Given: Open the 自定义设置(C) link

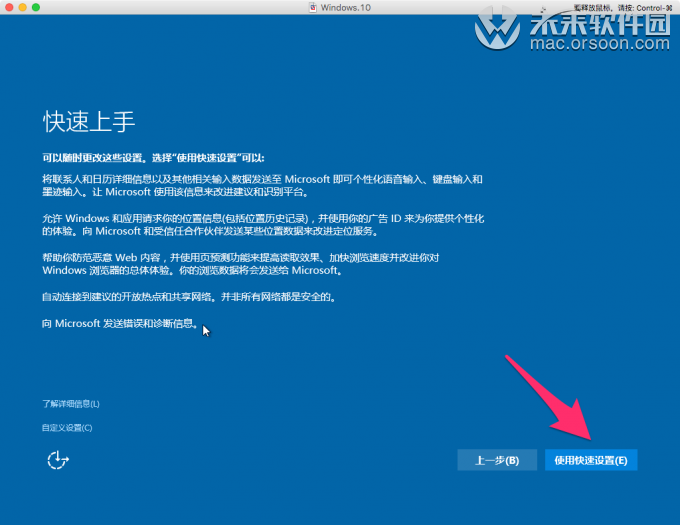Looking at the screenshot, I should pos(67,428).
